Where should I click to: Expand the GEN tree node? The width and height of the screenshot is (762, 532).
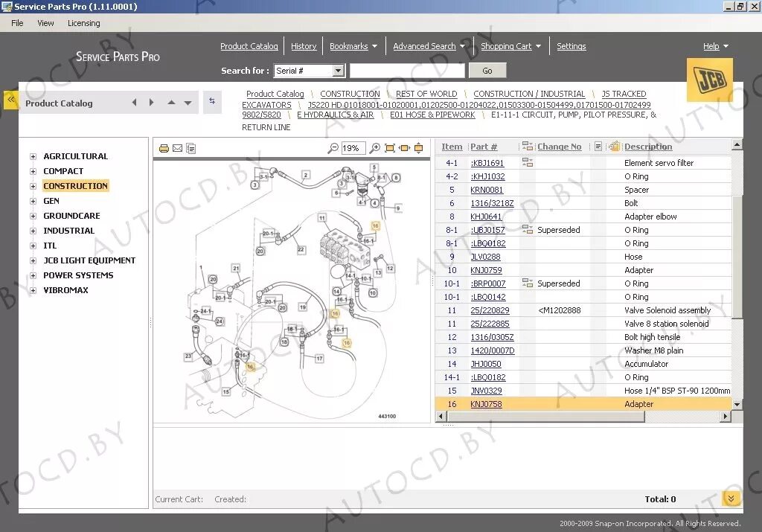[33, 201]
